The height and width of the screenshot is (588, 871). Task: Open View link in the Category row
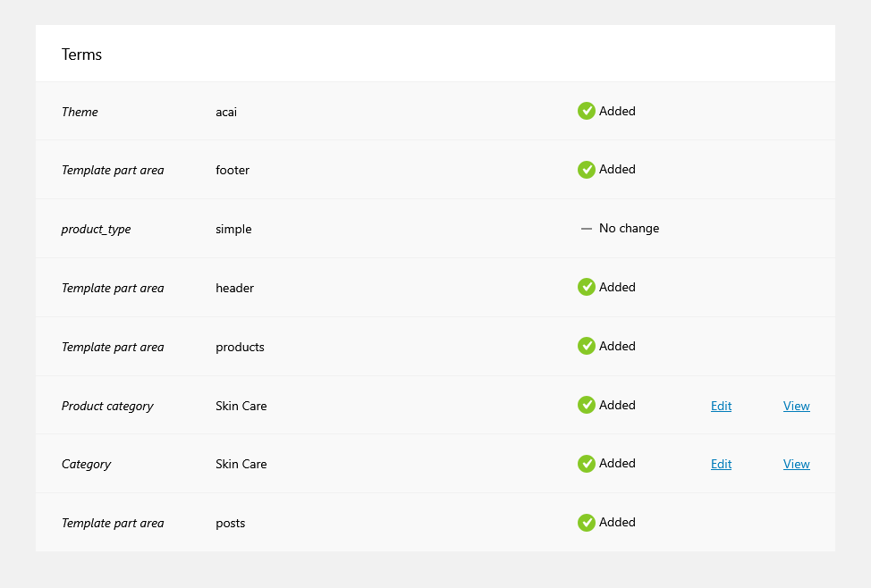coord(797,464)
